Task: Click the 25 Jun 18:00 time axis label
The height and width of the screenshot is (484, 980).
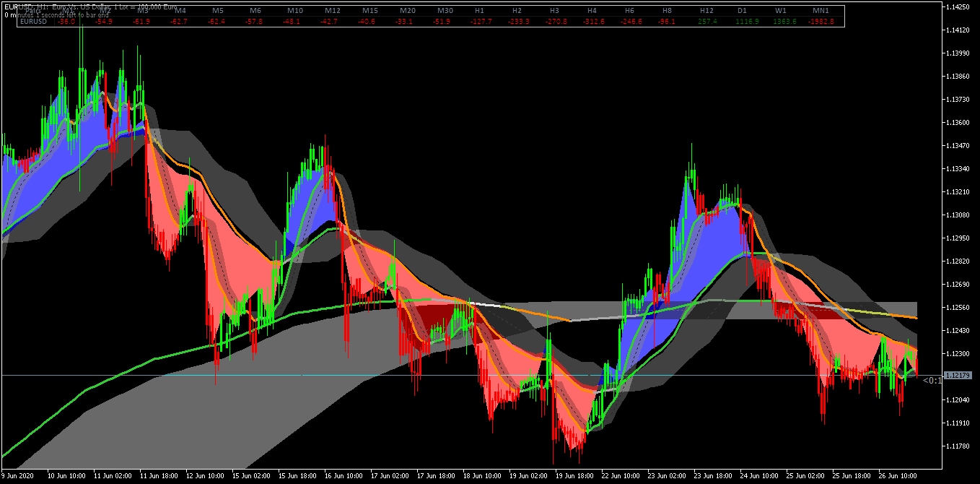Action: point(853,477)
